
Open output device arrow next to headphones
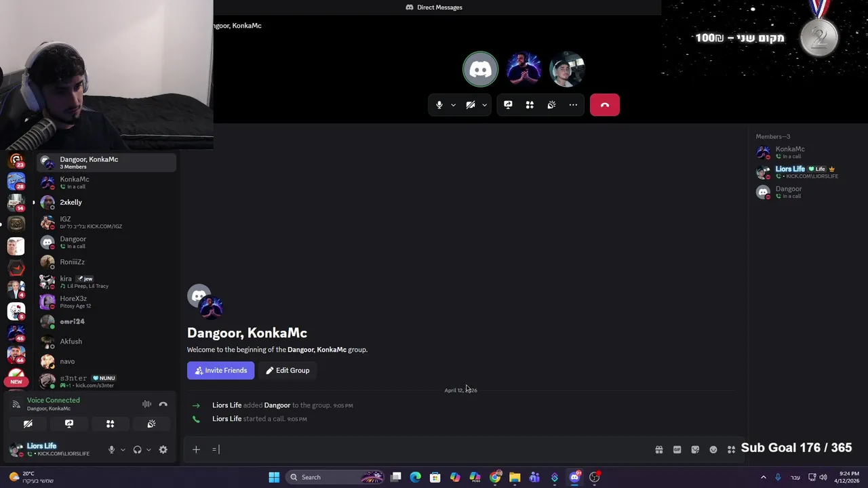pos(149,449)
